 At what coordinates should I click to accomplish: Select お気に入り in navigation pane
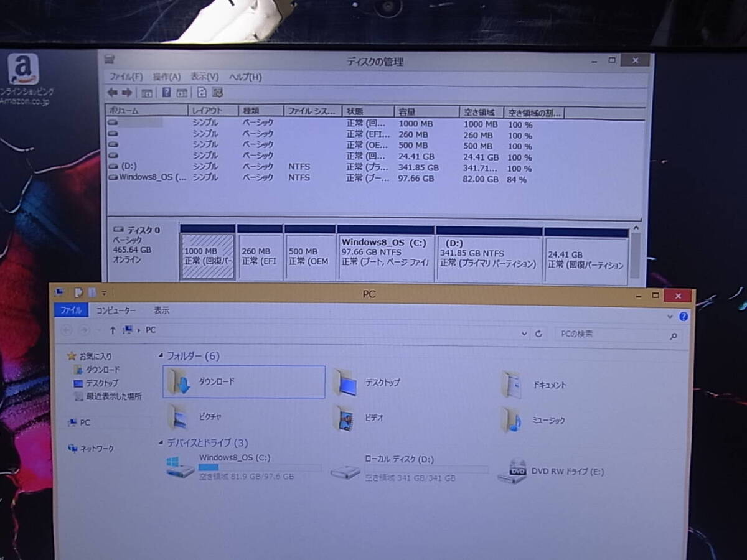click(90, 357)
